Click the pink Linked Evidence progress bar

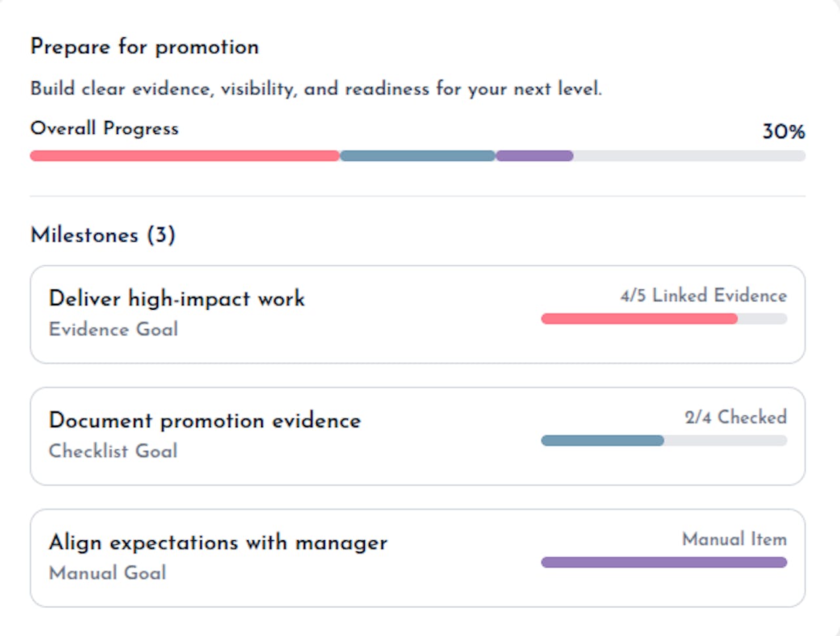tap(639, 319)
